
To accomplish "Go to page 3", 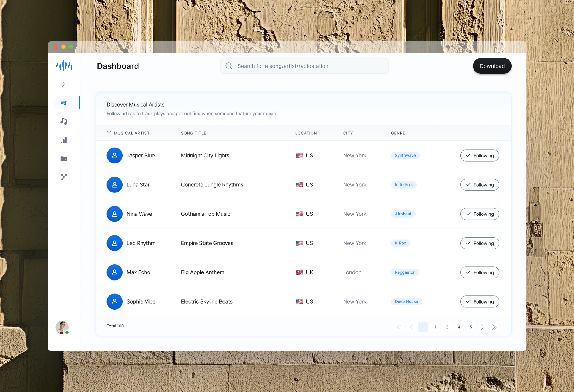I will pos(447,327).
